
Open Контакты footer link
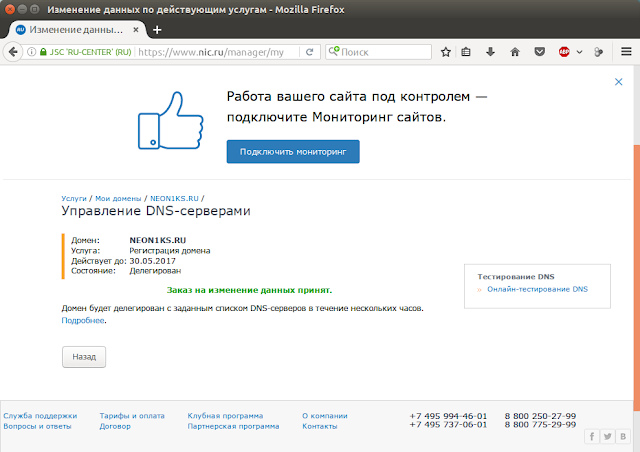[320, 426]
